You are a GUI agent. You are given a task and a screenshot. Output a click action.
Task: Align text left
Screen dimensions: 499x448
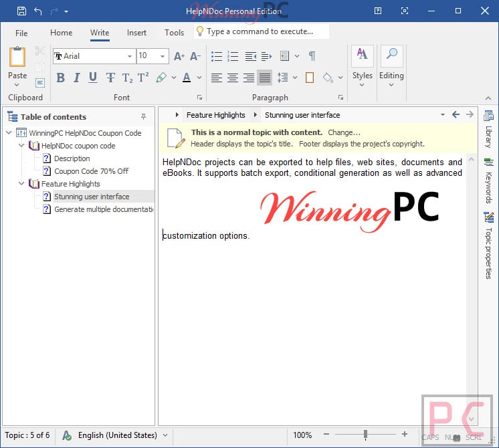click(x=217, y=78)
